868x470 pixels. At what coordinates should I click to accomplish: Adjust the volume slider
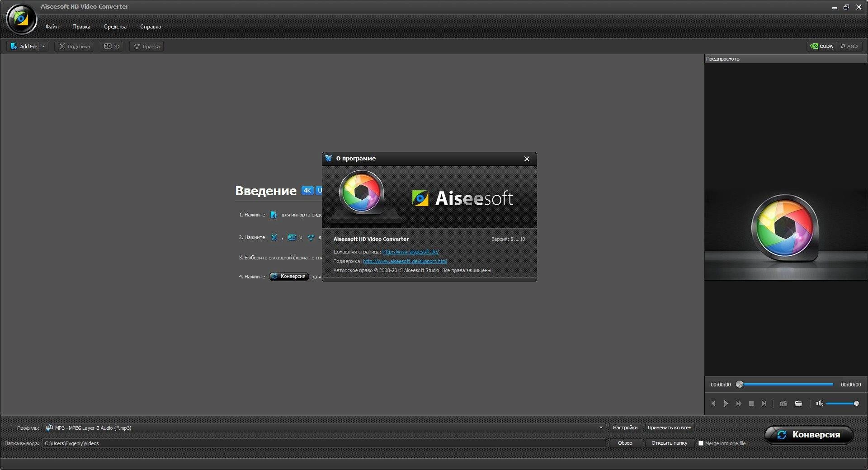pos(843,404)
